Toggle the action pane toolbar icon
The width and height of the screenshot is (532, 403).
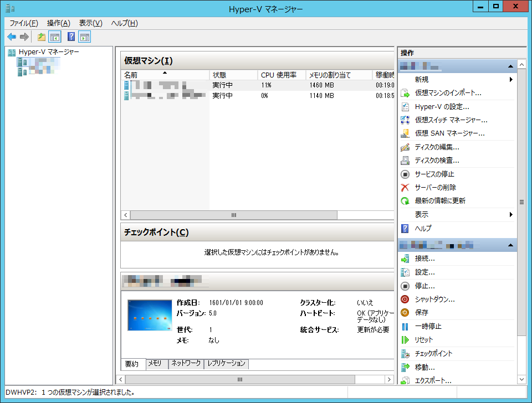tap(84, 37)
